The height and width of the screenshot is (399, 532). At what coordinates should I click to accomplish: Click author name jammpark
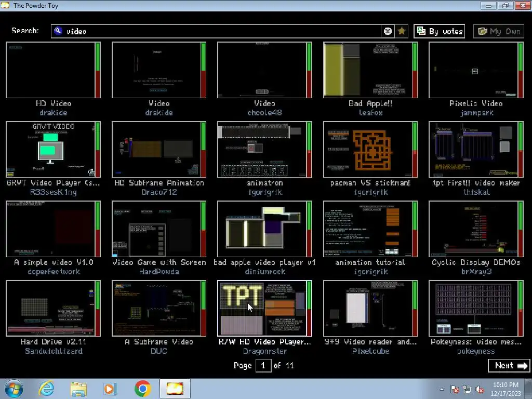[x=477, y=113]
